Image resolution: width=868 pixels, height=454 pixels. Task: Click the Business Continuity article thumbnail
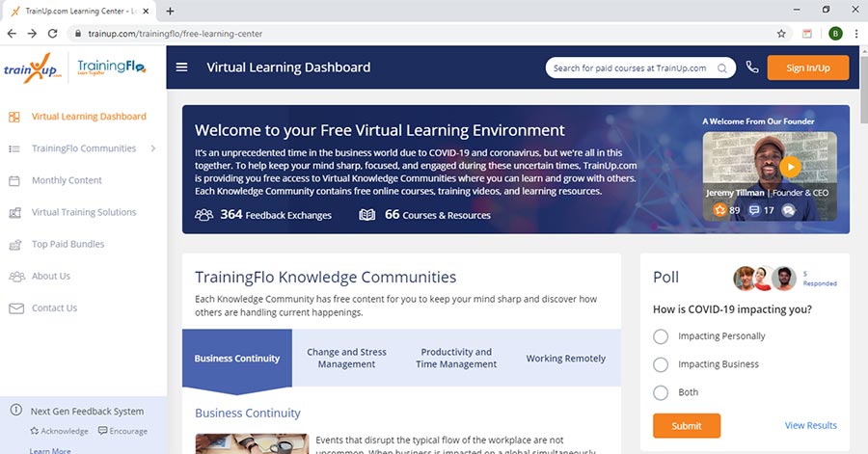[x=252, y=443]
